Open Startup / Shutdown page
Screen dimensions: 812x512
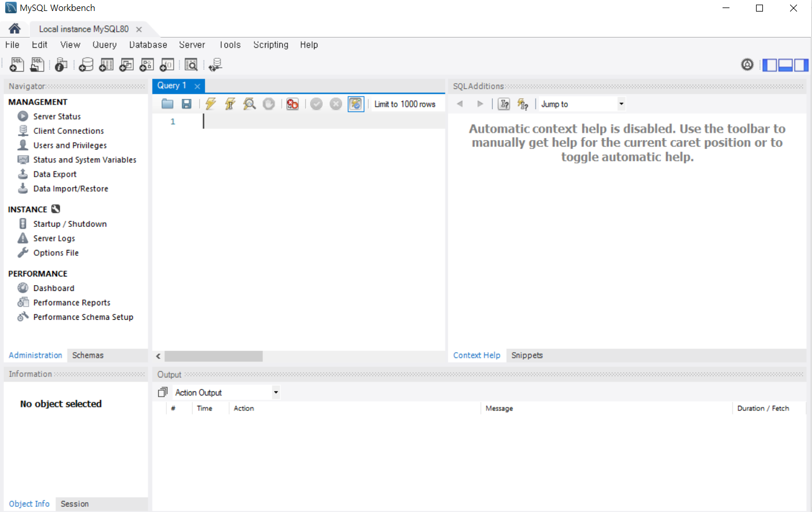(x=70, y=223)
